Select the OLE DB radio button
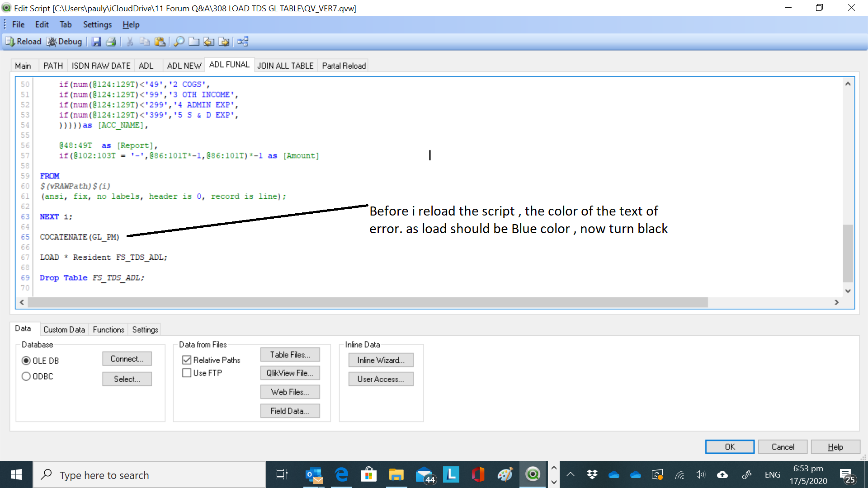This screenshot has height=488, width=868. [x=26, y=361]
